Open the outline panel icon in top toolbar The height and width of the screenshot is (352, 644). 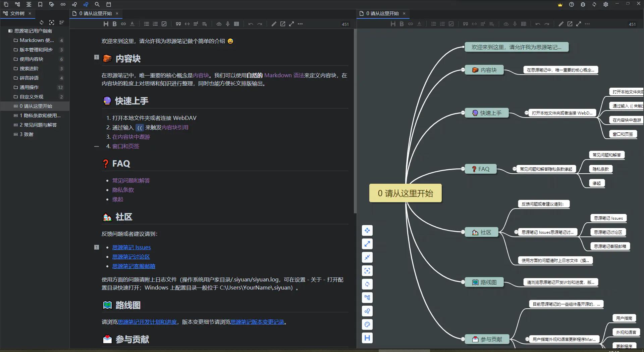point(29,4)
